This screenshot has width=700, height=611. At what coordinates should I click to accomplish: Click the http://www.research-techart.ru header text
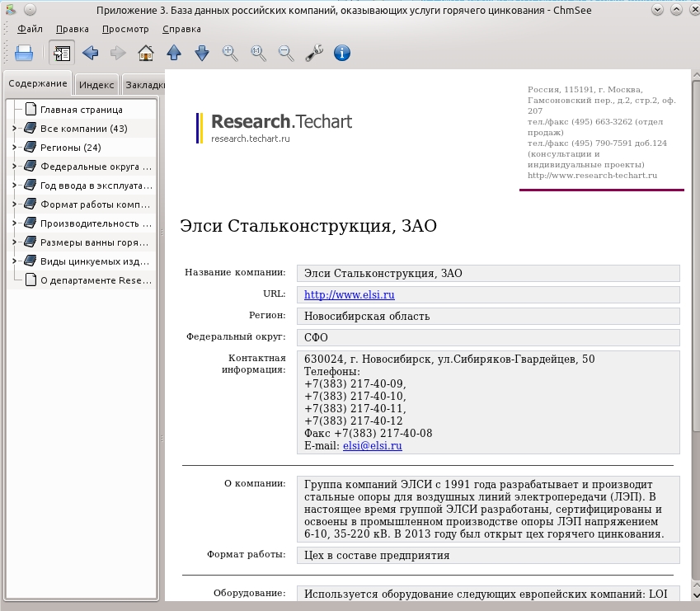593,176
